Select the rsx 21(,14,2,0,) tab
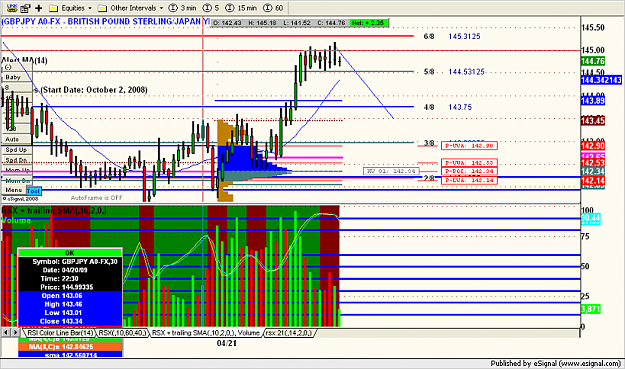This screenshot has height=369, width=625. [x=289, y=333]
